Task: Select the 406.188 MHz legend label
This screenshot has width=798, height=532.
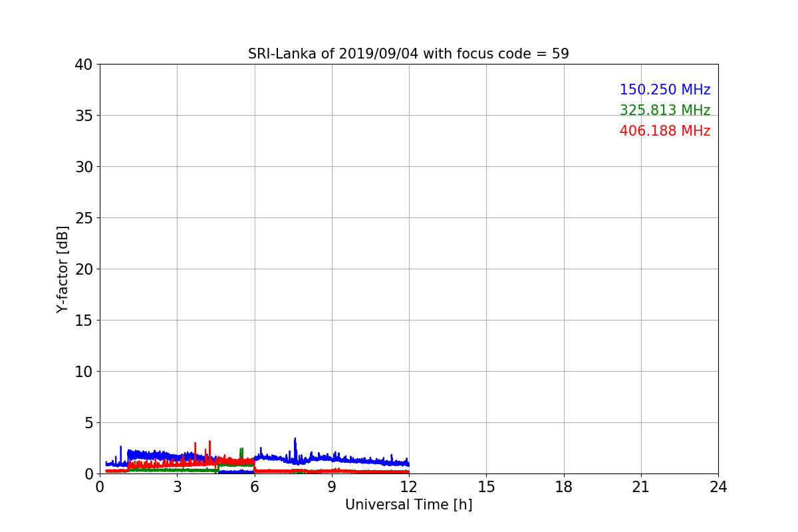Action: [665, 131]
